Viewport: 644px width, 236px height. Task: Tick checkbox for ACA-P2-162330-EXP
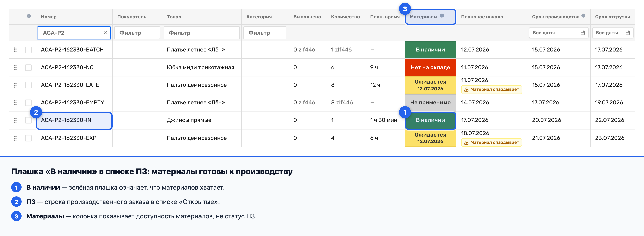28,138
